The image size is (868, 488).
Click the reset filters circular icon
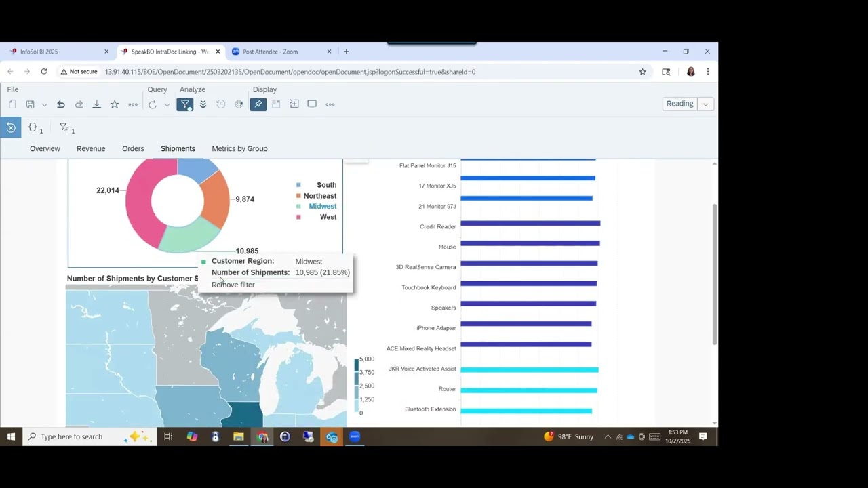(x=11, y=127)
